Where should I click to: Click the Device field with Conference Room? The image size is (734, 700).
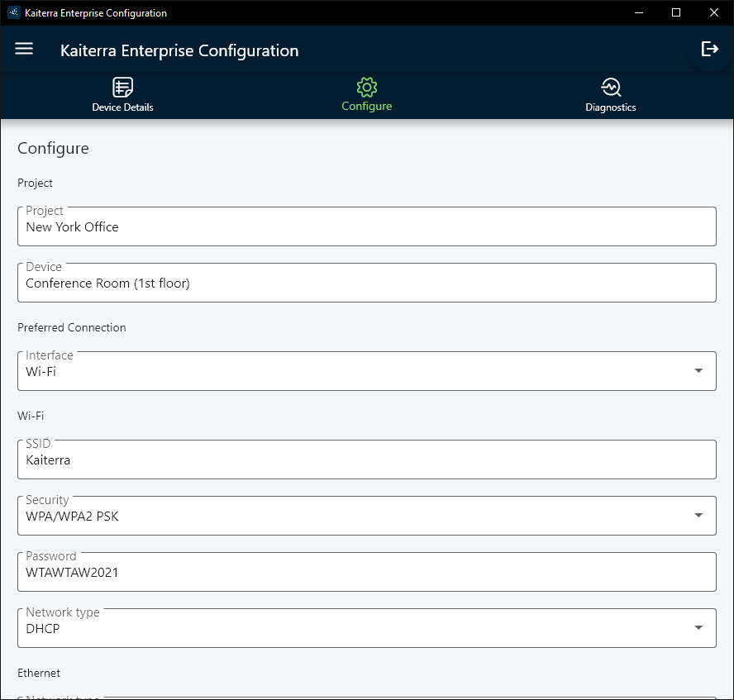coord(366,282)
